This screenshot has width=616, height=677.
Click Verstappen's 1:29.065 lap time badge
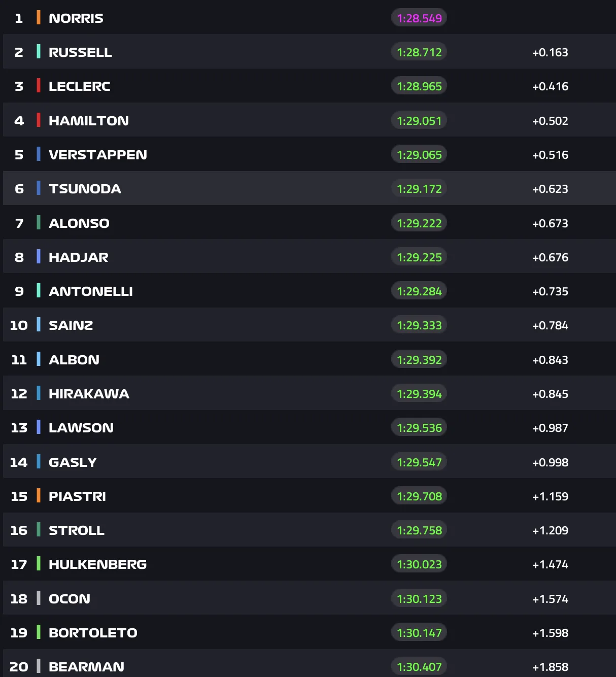point(419,155)
